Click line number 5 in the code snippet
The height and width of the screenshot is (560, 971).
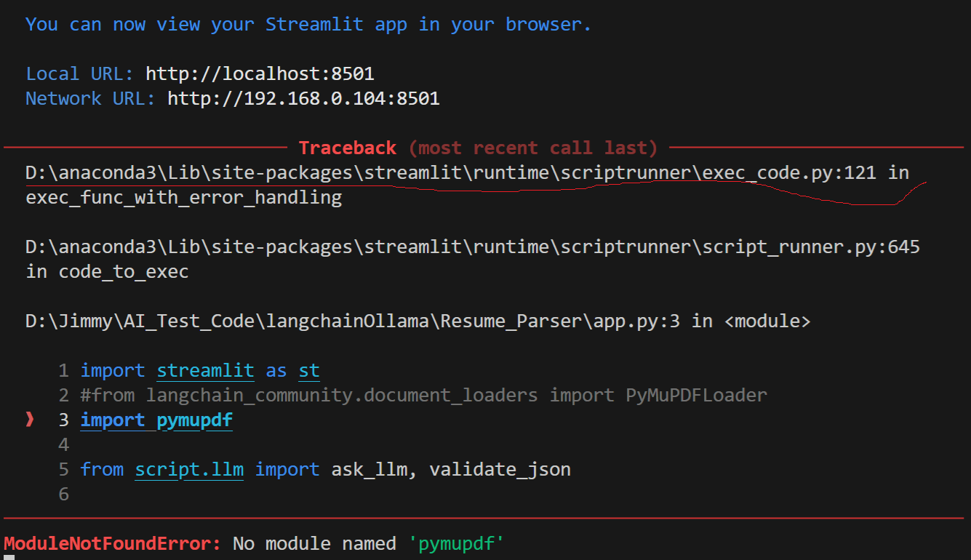point(63,469)
